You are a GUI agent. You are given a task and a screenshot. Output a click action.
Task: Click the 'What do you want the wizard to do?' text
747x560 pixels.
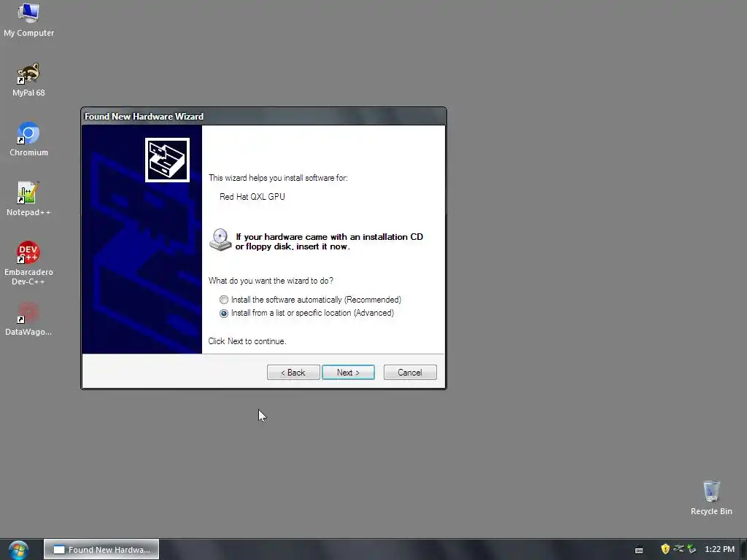pos(271,281)
